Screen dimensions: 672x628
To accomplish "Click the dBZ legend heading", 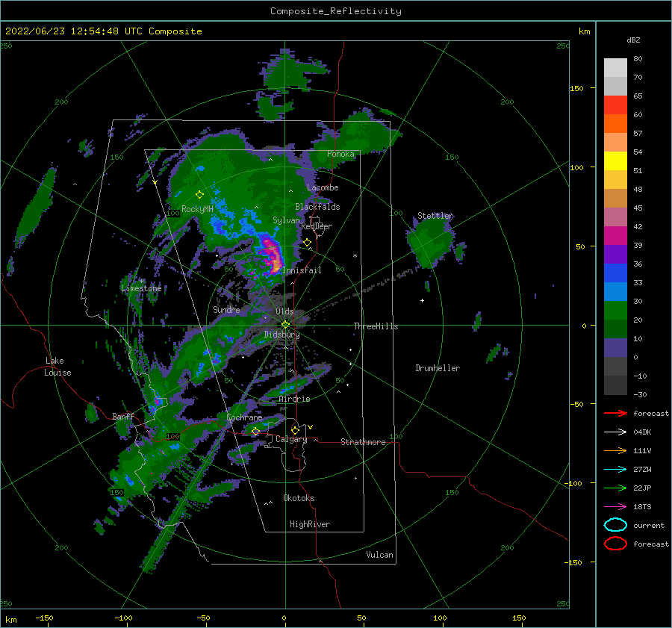I will click(633, 40).
